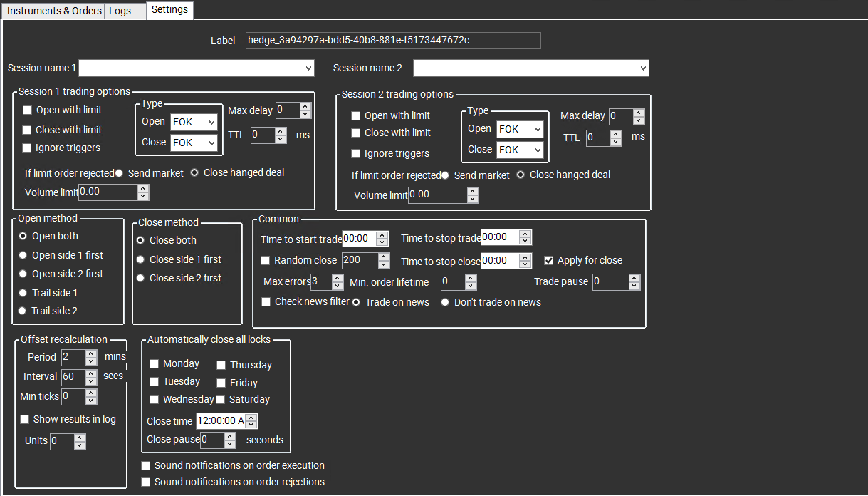The image size is (868, 496).
Task: Click the Label text field
Action: (392, 41)
